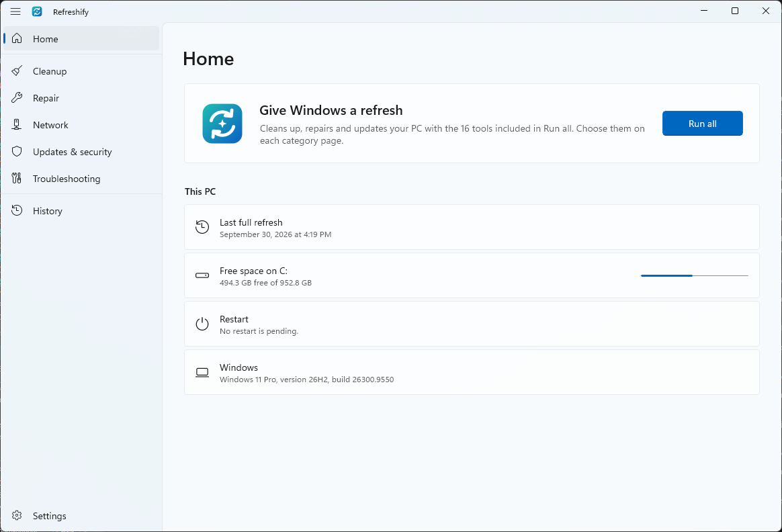
Task: Click the Repair wrench icon
Action: [17, 97]
